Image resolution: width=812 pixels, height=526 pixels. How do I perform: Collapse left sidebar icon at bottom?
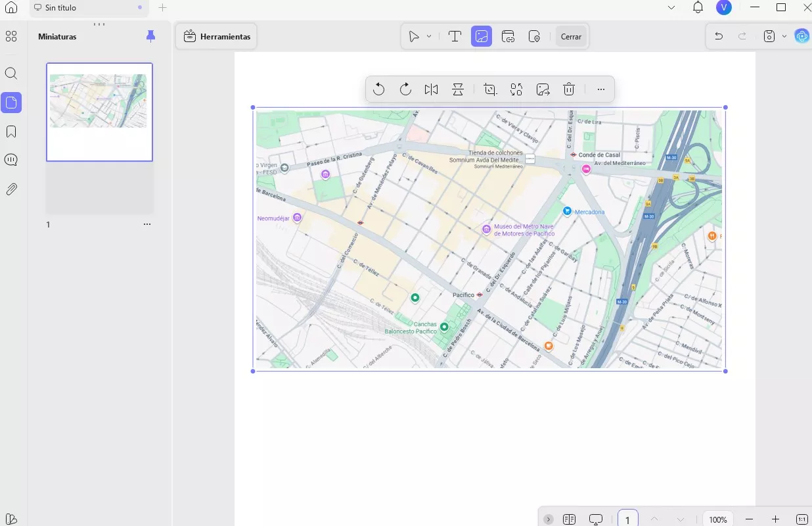pos(11,519)
